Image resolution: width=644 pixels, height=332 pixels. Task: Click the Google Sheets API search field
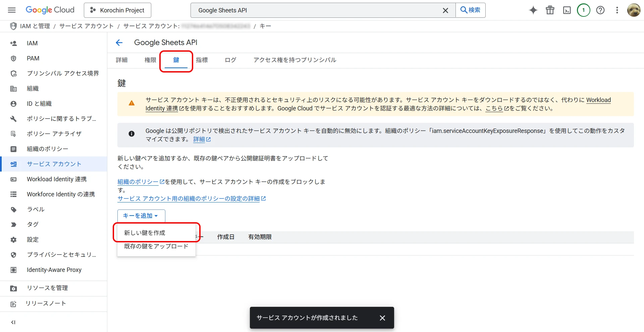click(315, 10)
